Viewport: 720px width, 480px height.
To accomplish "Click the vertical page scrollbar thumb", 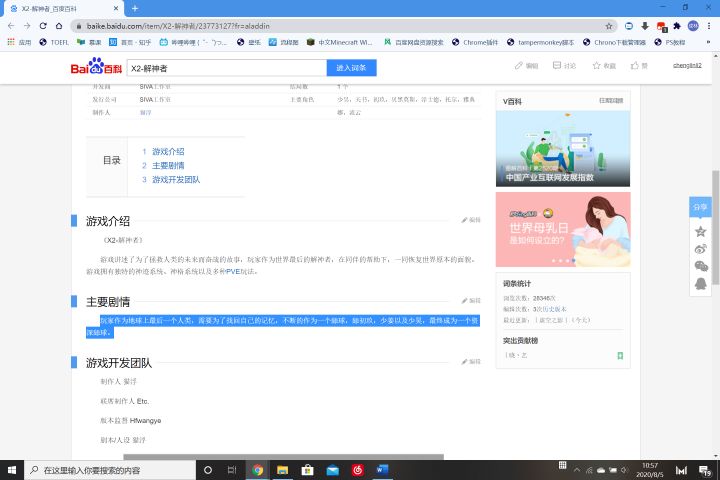I will [x=716, y=227].
